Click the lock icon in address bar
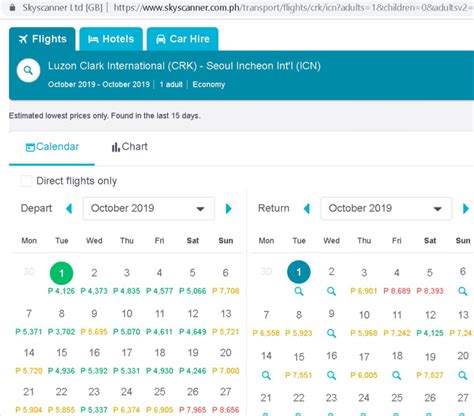Image resolution: width=474 pixels, height=416 pixels. coord(12,7)
